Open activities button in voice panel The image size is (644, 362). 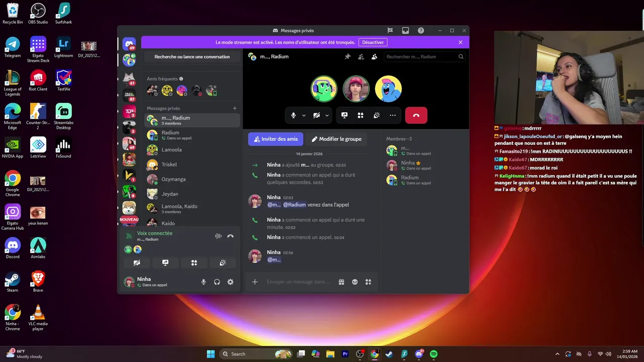(194, 263)
